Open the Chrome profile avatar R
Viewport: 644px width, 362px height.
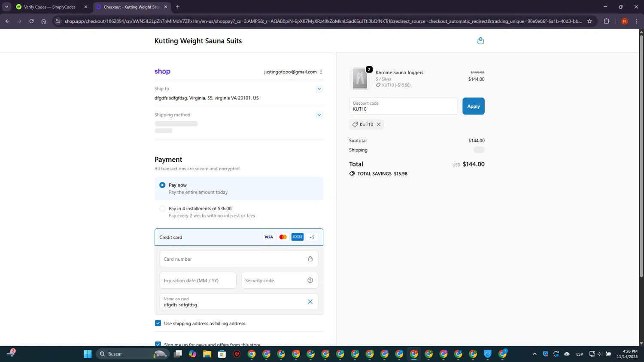(x=624, y=21)
